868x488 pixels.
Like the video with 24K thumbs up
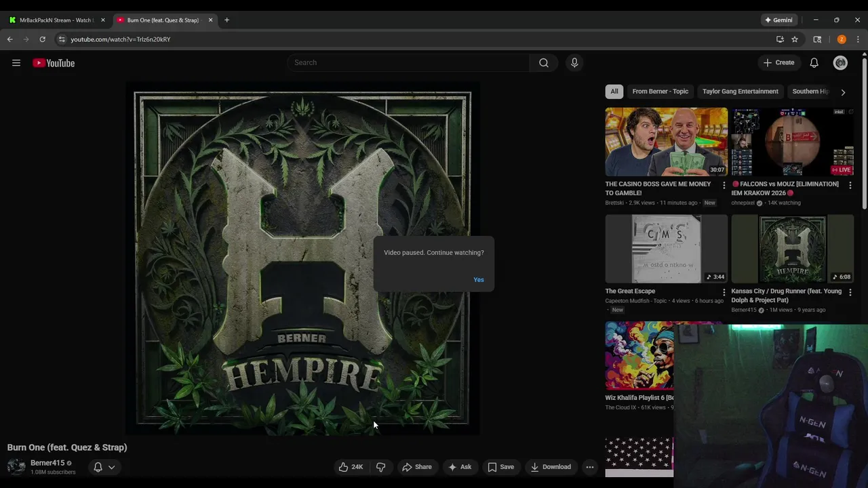351,467
